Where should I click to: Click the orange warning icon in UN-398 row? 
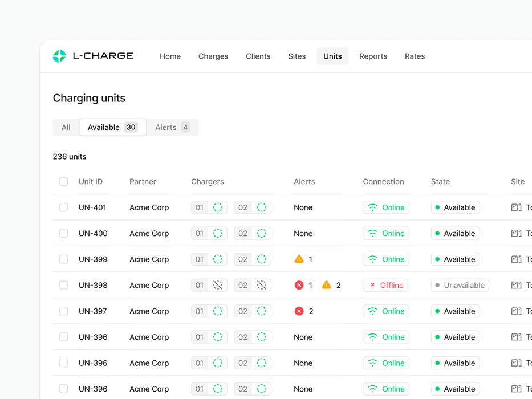(327, 285)
